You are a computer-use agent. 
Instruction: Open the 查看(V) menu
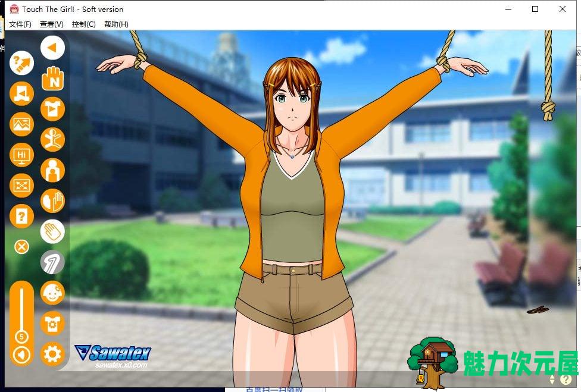pos(52,24)
